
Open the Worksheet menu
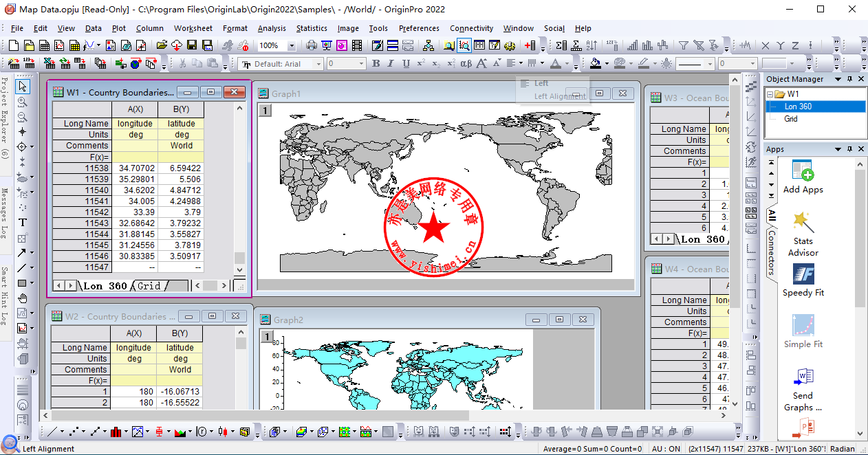(x=193, y=28)
